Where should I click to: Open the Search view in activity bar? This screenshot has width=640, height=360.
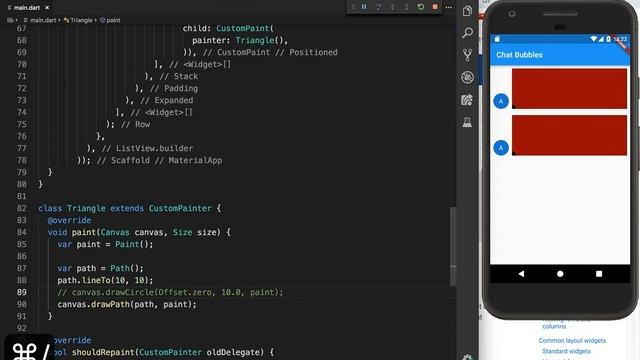coord(467,33)
